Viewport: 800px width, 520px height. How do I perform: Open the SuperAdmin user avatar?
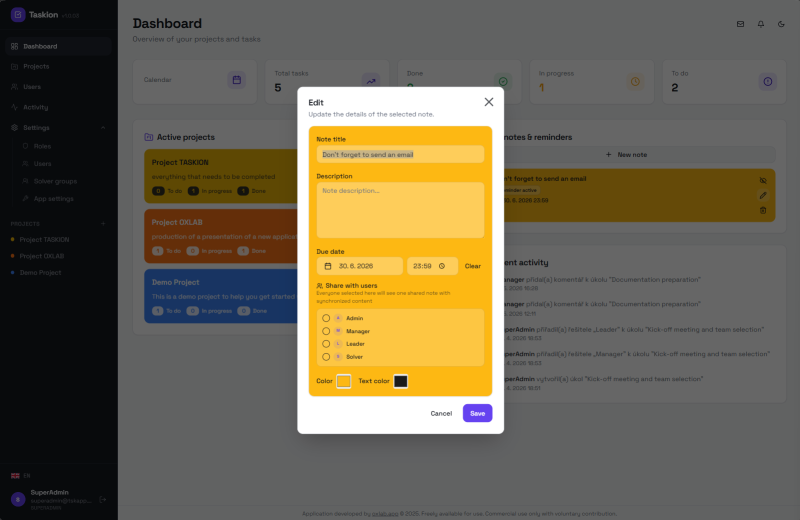[x=18, y=500]
